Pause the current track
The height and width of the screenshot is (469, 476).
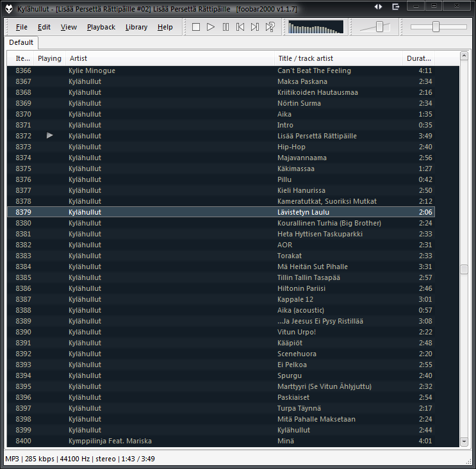(x=226, y=27)
